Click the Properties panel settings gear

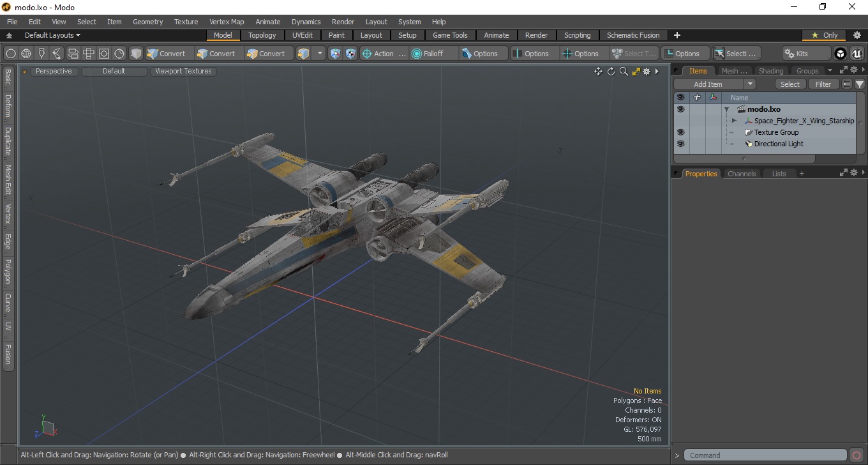pos(853,173)
